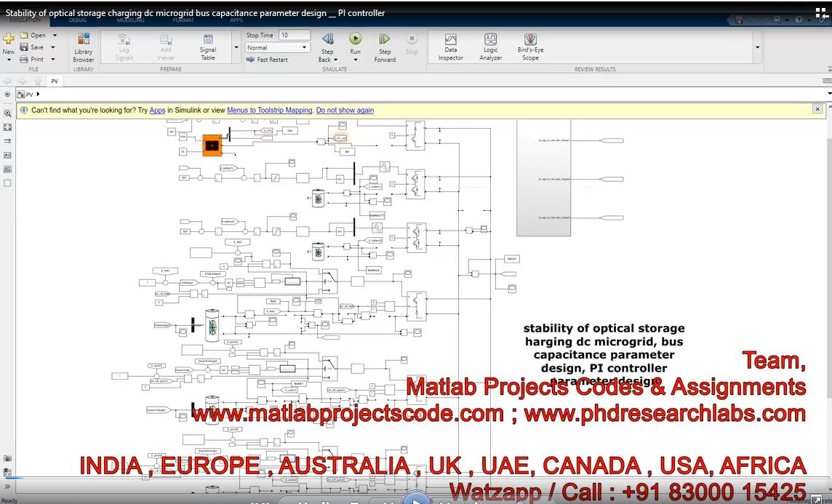Click the Stop Time input field

(293, 35)
